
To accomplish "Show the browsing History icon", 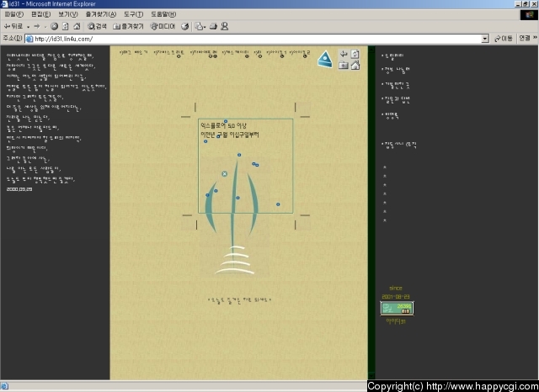I will pyautogui.click(x=185, y=26).
